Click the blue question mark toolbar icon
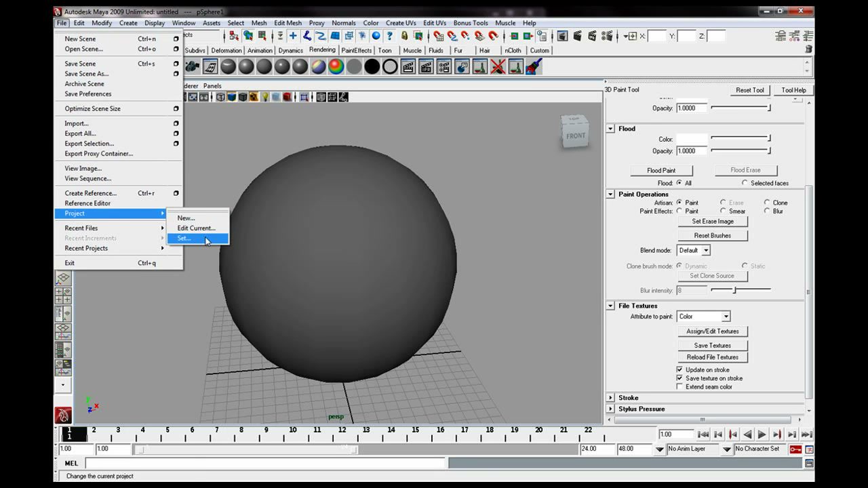The width and height of the screenshot is (868, 488). [x=389, y=36]
